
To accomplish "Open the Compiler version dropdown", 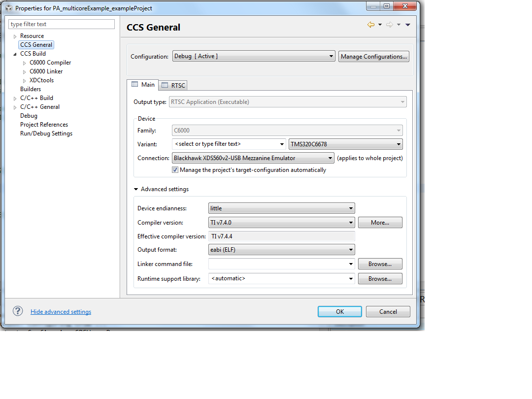I will coord(282,223).
